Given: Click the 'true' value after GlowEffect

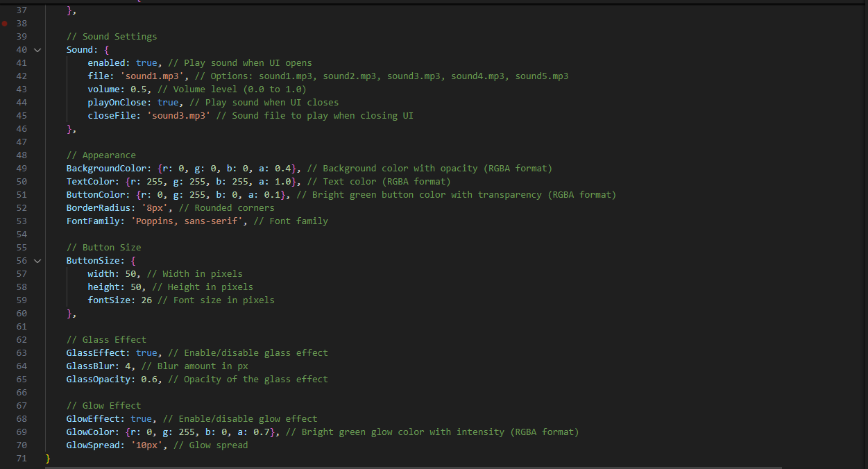Looking at the screenshot, I should click(141, 419).
